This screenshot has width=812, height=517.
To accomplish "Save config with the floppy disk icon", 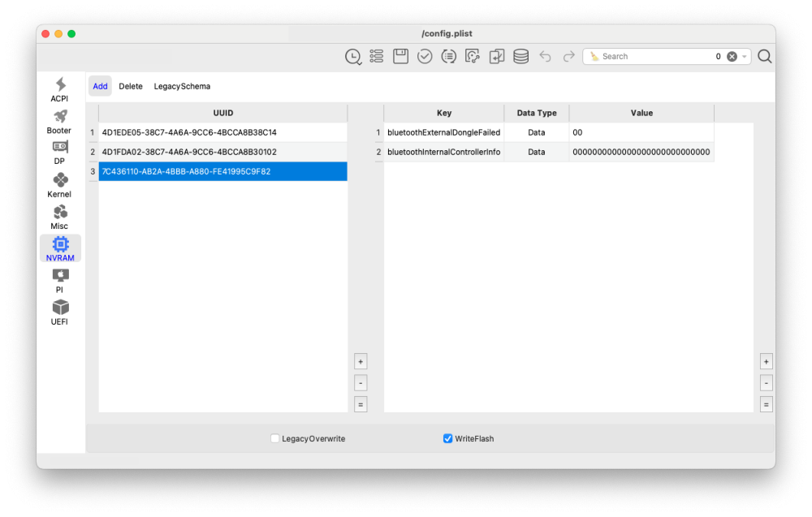I will pyautogui.click(x=401, y=56).
